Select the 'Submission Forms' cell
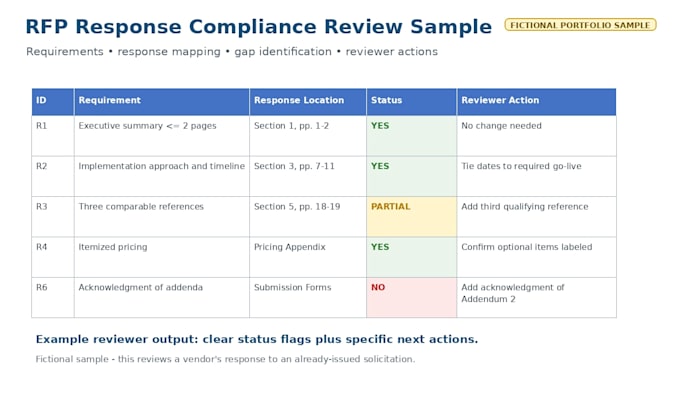The height and width of the screenshot is (409, 680). pos(308,298)
